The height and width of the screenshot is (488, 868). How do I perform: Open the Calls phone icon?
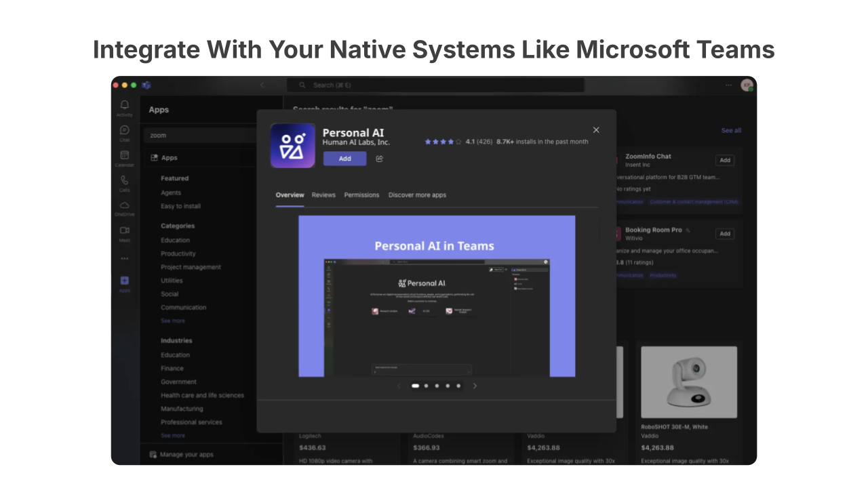125,180
